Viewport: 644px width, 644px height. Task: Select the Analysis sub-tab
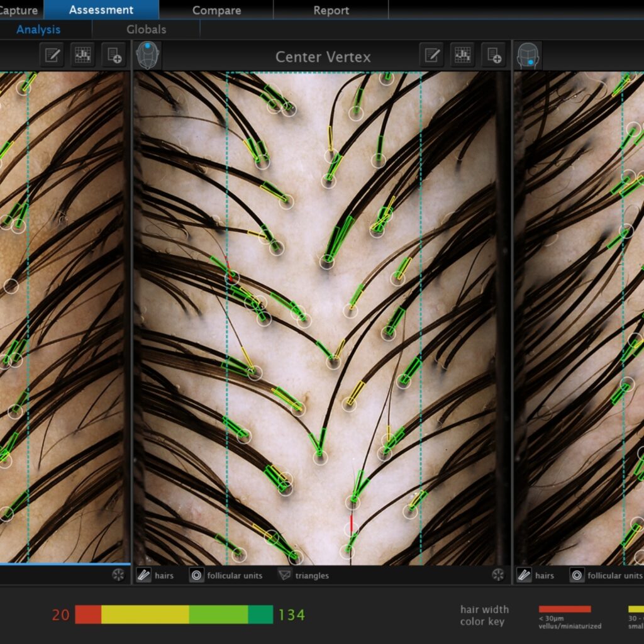(38, 29)
